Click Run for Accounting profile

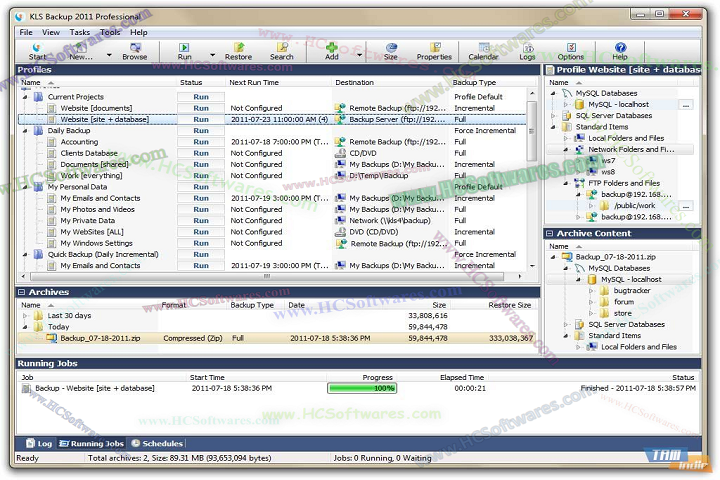pos(201,142)
